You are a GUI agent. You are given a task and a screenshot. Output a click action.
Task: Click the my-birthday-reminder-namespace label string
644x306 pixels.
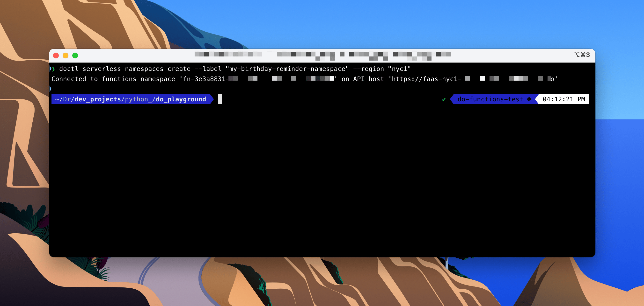[287, 69]
